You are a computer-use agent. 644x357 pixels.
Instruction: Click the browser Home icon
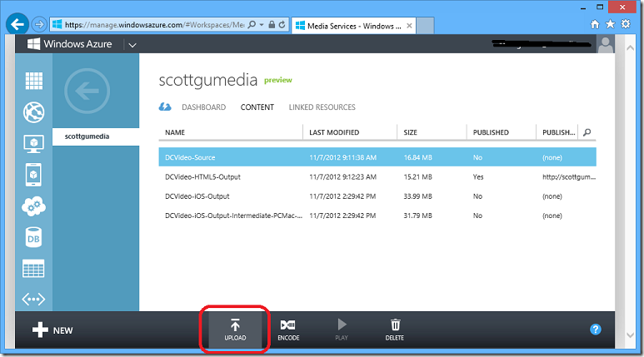coord(595,24)
